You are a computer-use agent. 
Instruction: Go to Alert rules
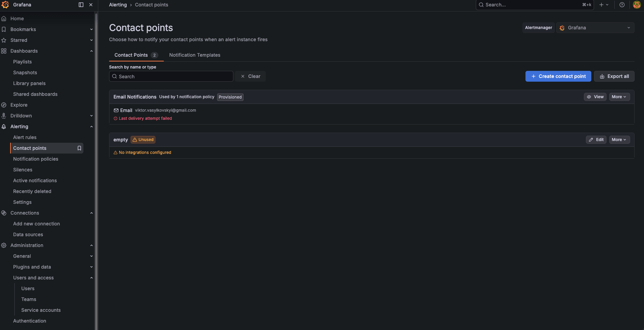(x=25, y=137)
